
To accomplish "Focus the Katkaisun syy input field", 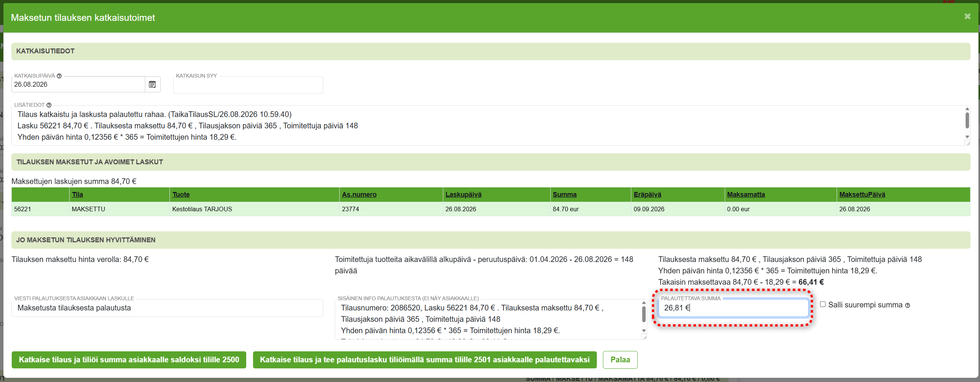I will (x=248, y=85).
